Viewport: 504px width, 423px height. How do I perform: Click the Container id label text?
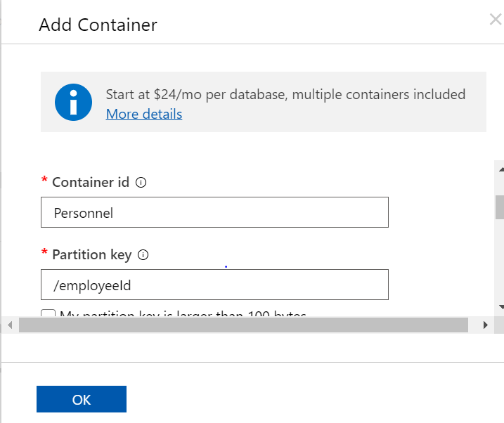point(91,183)
